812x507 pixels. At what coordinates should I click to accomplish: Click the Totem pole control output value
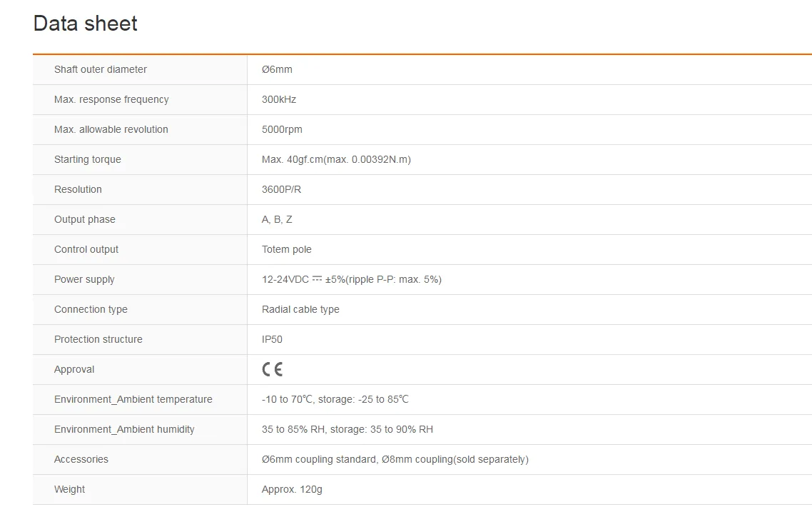click(287, 249)
